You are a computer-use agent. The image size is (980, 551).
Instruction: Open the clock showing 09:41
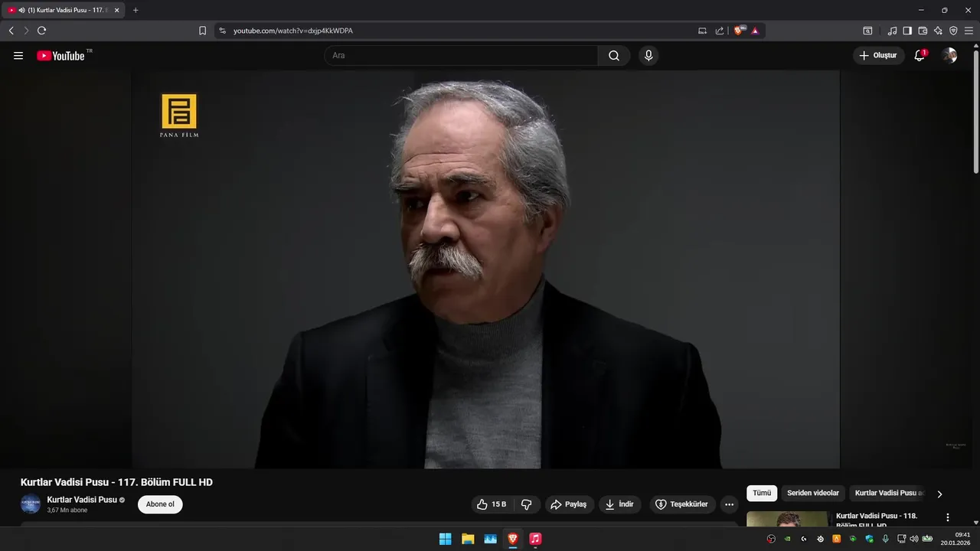pyautogui.click(x=957, y=539)
